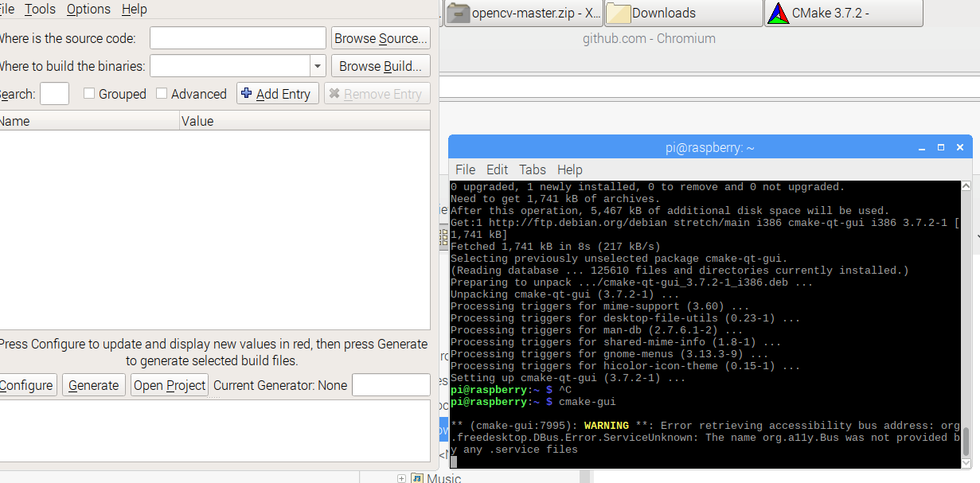Screen dimensions: 980x483
Task: Open the Help menu in CMake
Action: [x=134, y=10]
